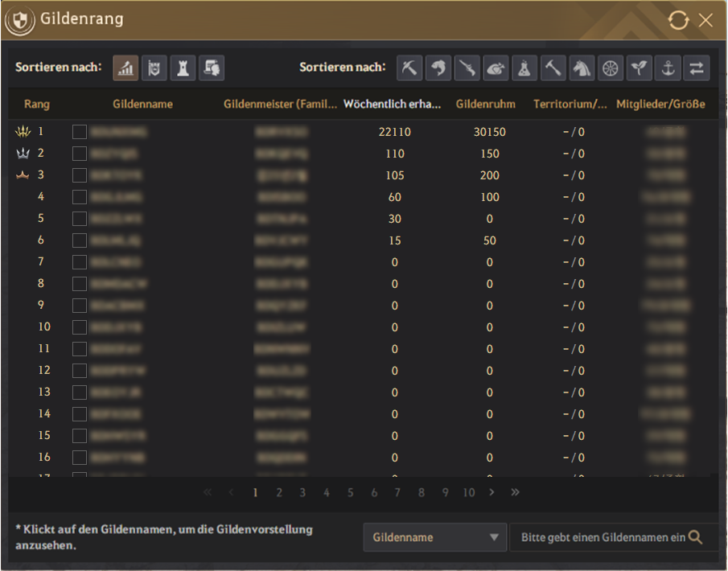Go to page 5 of rankings
728x571 pixels.
(351, 492)
